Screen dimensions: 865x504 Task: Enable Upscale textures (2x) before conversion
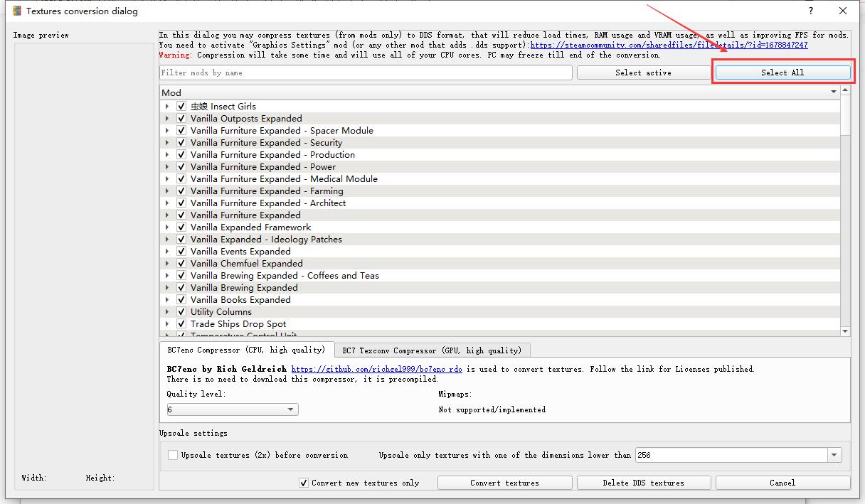[173, 455]
